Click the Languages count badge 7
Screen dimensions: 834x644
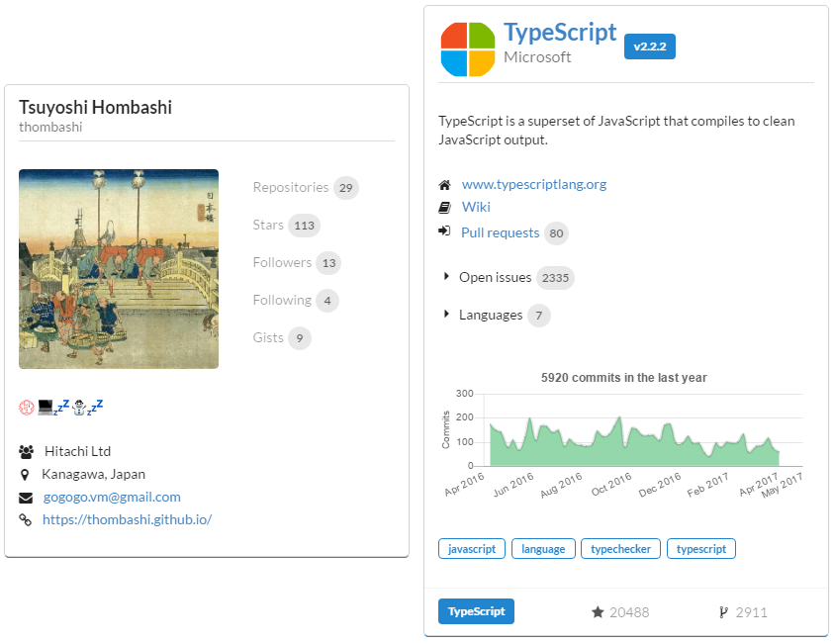coord(539,316)
